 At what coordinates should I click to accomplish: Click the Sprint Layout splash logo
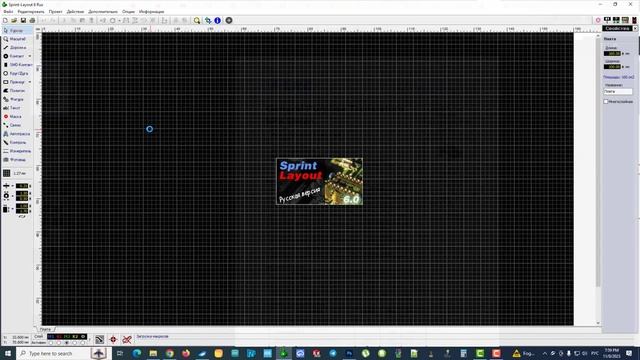click(319, 181)
